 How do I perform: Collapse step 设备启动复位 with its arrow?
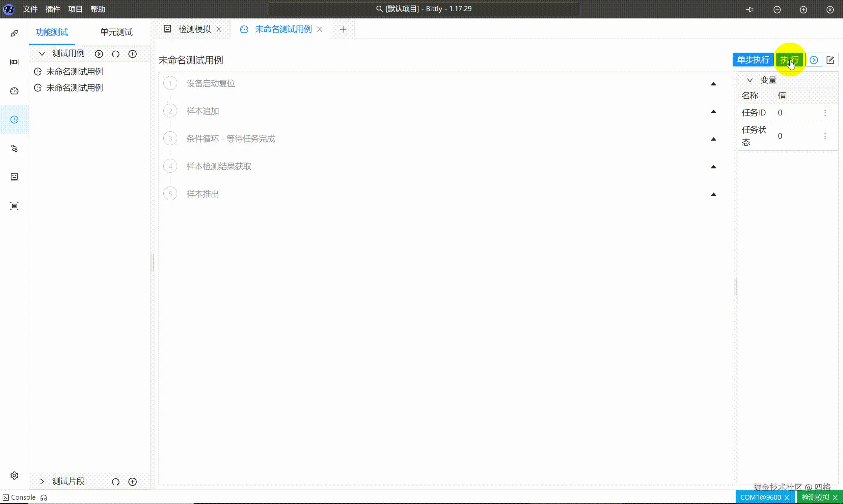[714, 84]
